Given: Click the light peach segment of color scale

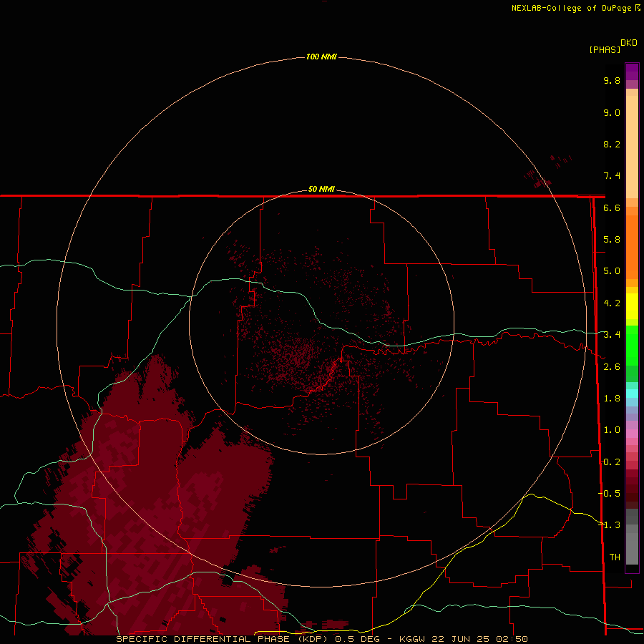Looking at the screenshot, I should 632,147.
